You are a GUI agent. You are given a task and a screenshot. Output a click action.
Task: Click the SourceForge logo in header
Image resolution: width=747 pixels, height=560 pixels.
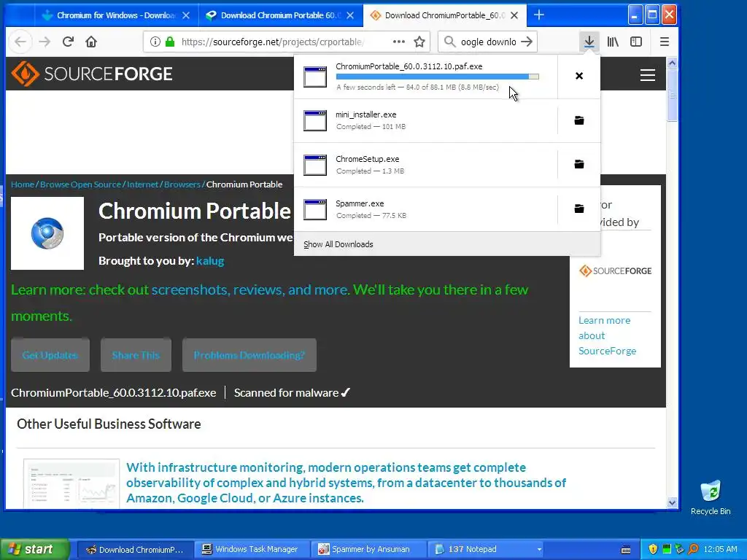pyautogui.click(x=91, y=74)
